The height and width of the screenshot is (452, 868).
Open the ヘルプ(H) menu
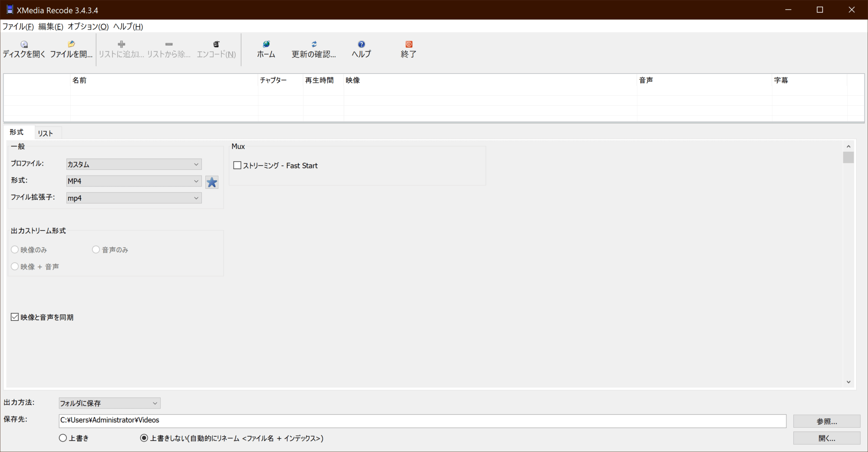tap(128, 27)
